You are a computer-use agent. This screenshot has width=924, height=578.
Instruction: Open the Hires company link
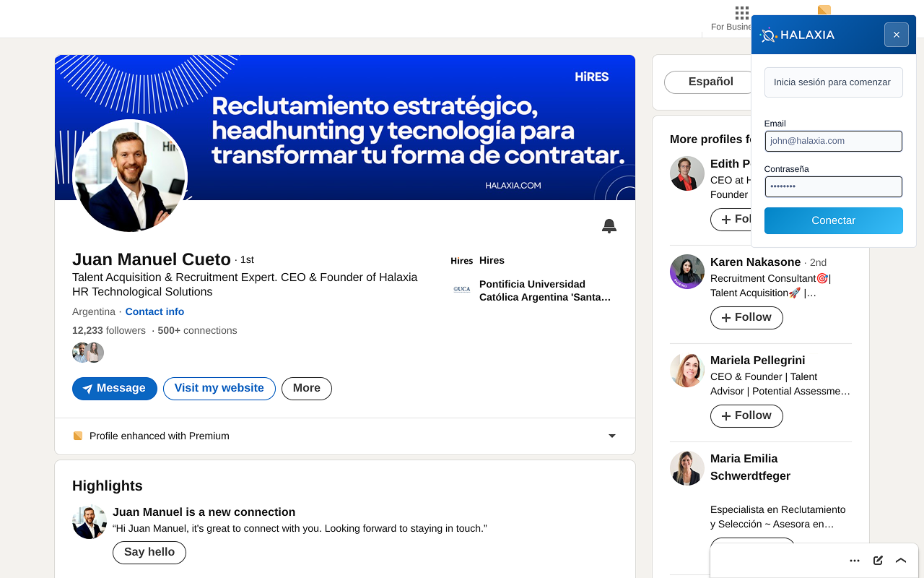click(x=492, y=260)
